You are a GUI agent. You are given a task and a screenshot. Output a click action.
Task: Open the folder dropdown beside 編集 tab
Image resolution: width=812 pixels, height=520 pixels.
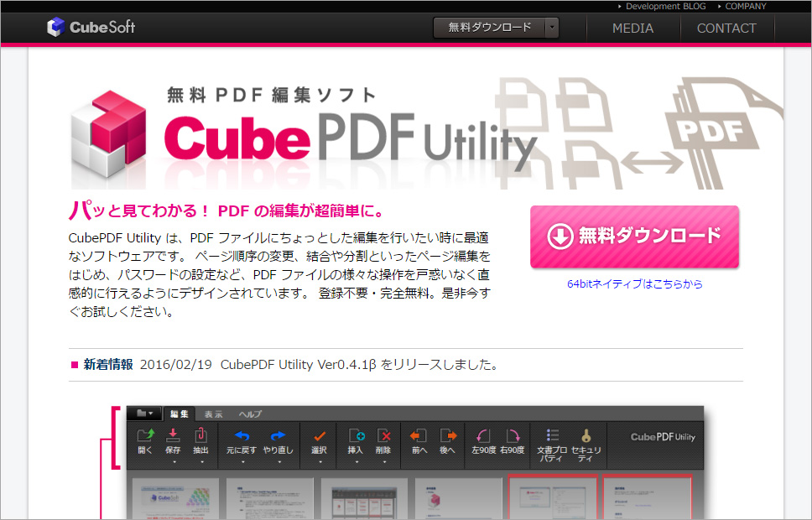[144, 413]
